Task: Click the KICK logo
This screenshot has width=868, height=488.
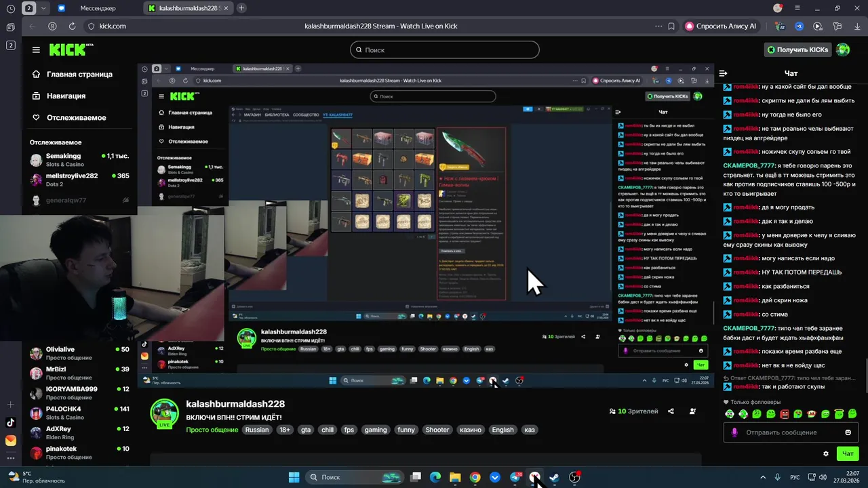Action: [71, 49]
